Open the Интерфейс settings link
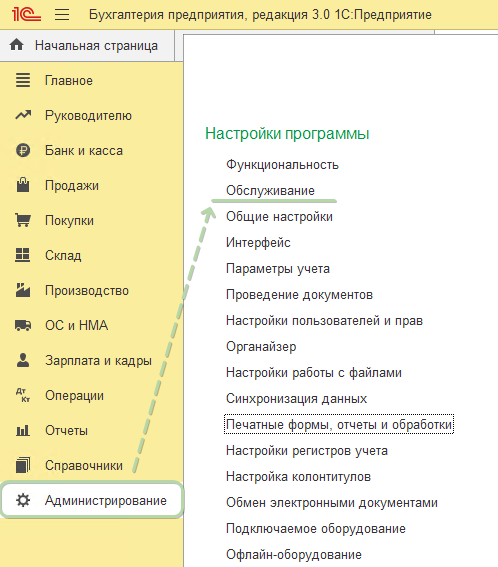The width and height of the screenshot is (498, 567). (x=258, y=242)
